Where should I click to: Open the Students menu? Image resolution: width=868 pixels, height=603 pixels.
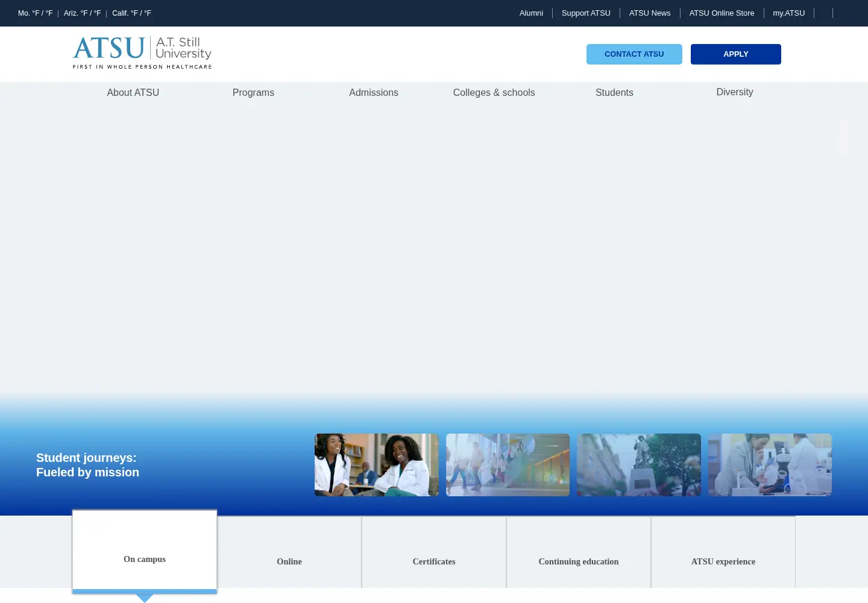point(614,92)
